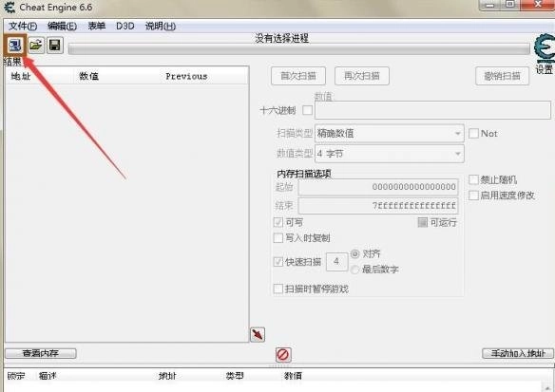The image size is (555, 392).
Task: Click the 数值 value input field
Action: click(432, 110)
